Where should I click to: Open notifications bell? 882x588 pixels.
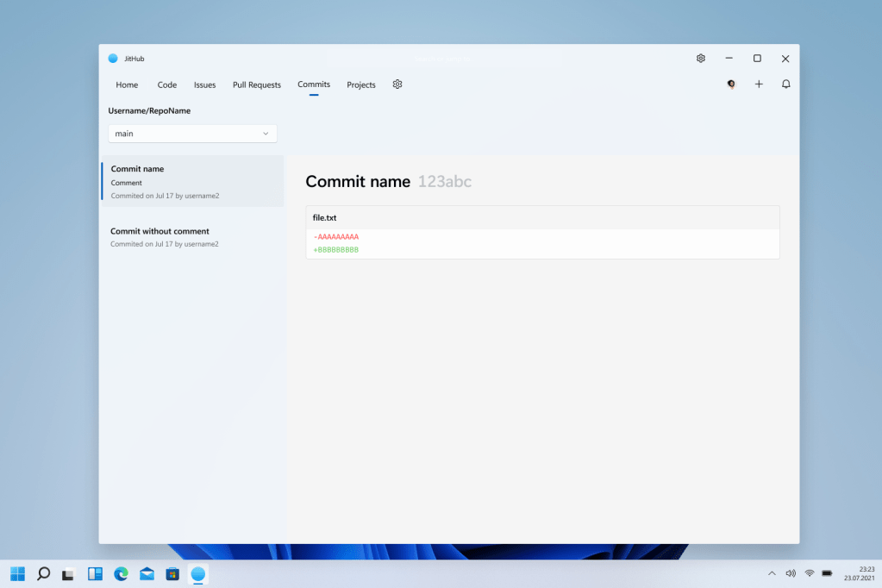pos(785,84)
